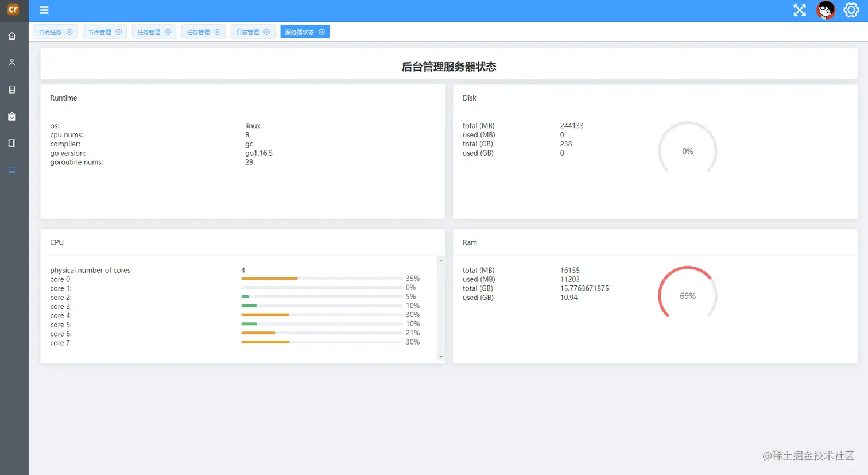The image size is (868, 475).
Task: Open the user icon in sidebar
Action: (x=12, y=63)
